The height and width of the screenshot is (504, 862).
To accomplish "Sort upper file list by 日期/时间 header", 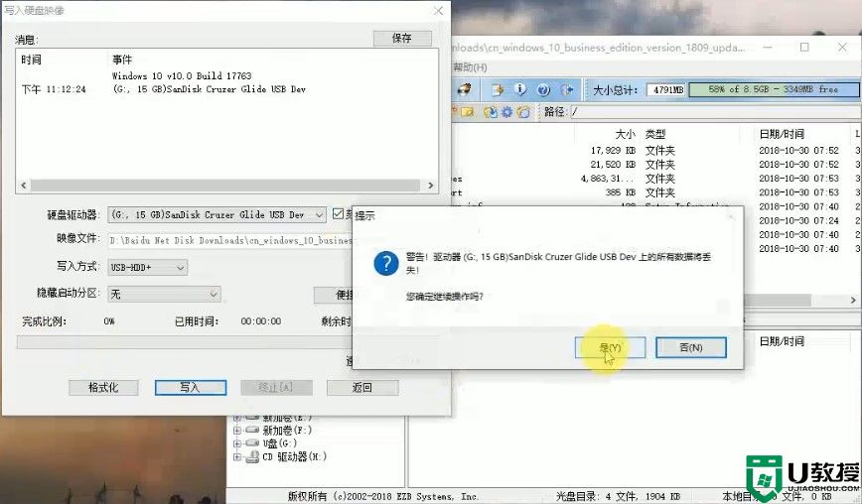I will 782,134.
